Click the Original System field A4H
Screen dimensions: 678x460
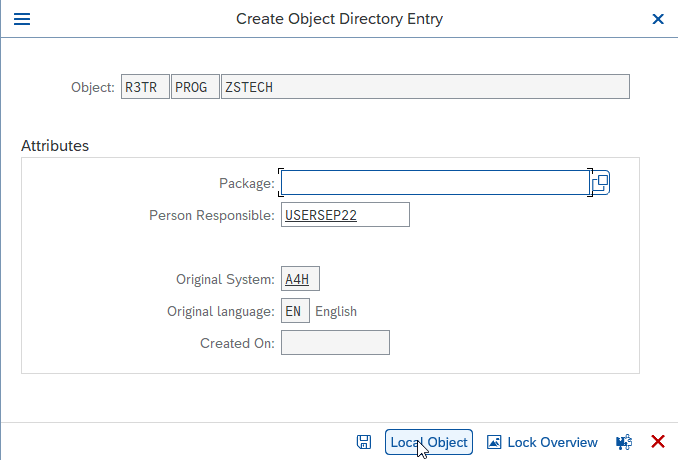pyautogui.click(x=300, y=279)
